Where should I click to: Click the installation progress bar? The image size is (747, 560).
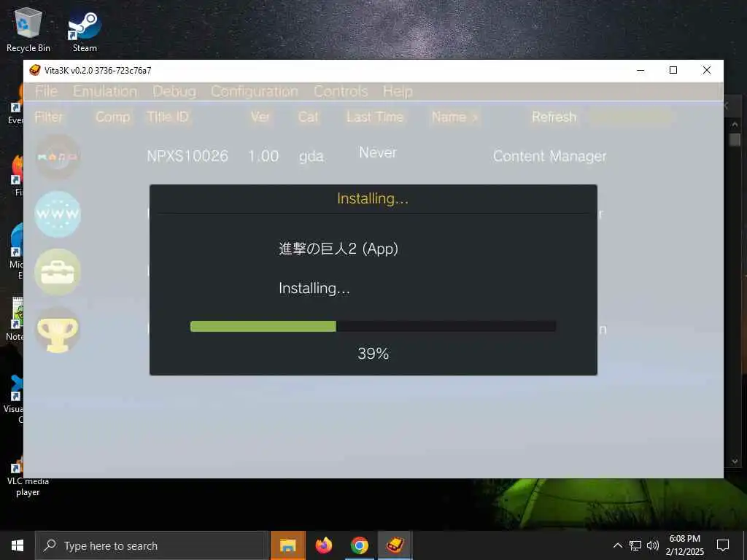tap(373, 326)
